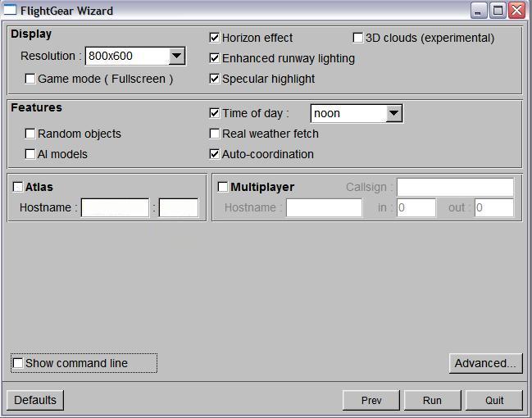
Task: Minimize the FlightGear Wizard window
Action: (479, 10)
